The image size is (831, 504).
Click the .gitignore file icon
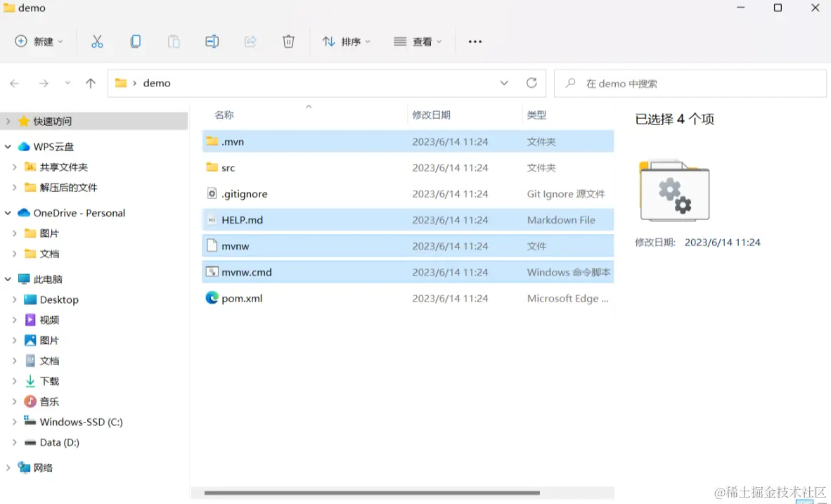pos(212,193)
